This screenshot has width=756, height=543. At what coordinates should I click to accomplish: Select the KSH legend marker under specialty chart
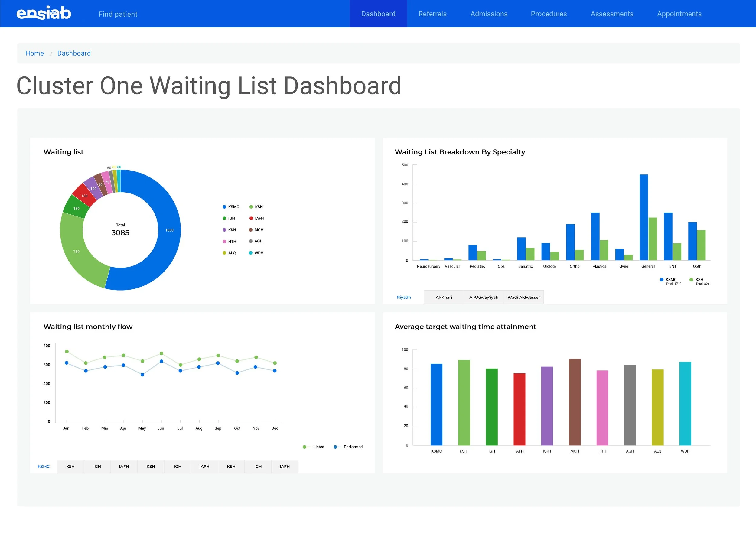click(x=691, y=280)
